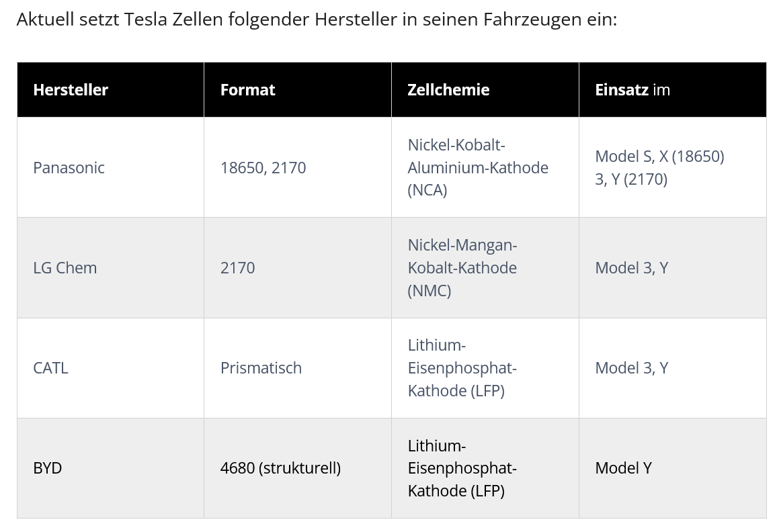Select the CATL manufacturer cell
Viewport: 777px width, 532px height.
[50, 367]
